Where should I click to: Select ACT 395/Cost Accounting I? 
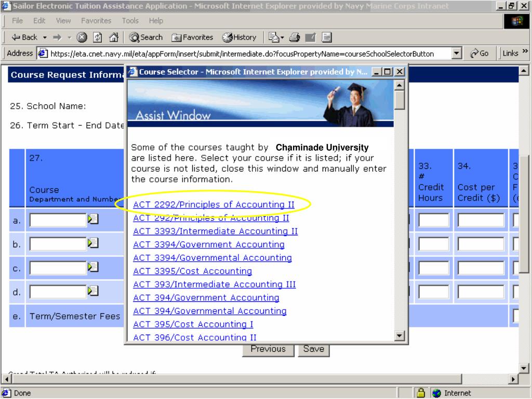(x=193, y=324)
